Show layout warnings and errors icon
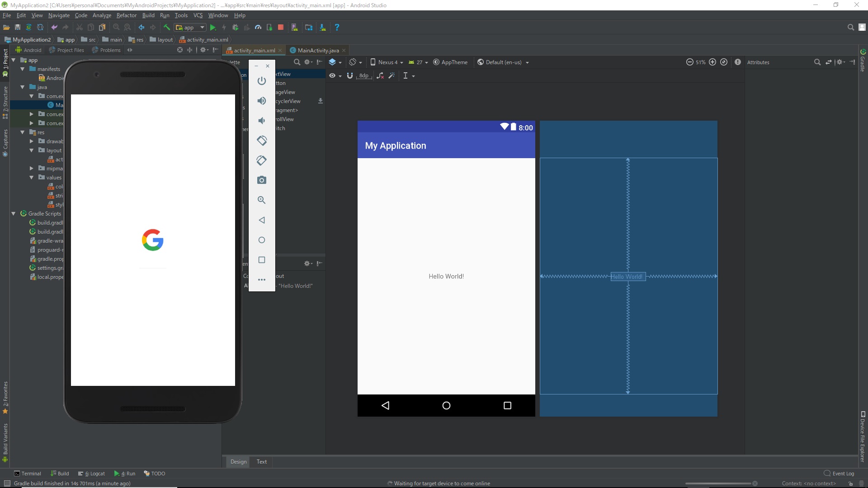This screenshot has height=488, width=868. (738, 62)
